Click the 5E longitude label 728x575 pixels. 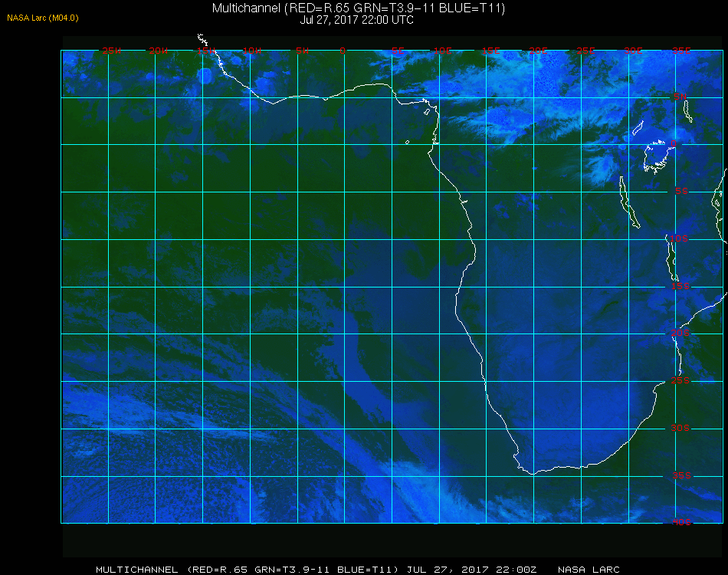pyautogui.click(x=398, y=51)
